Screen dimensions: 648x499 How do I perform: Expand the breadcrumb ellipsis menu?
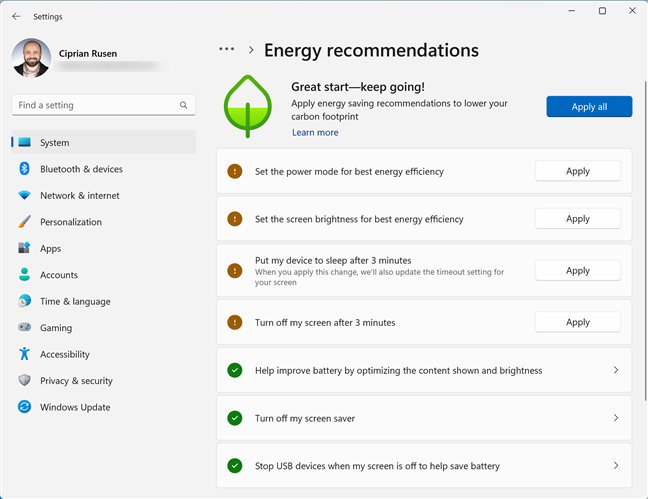226,49
